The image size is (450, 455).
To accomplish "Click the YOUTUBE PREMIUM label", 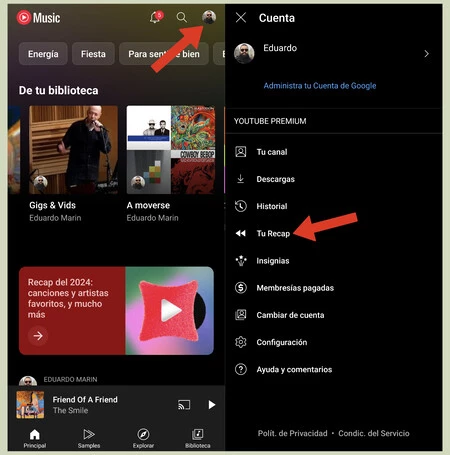I will 270,121.
